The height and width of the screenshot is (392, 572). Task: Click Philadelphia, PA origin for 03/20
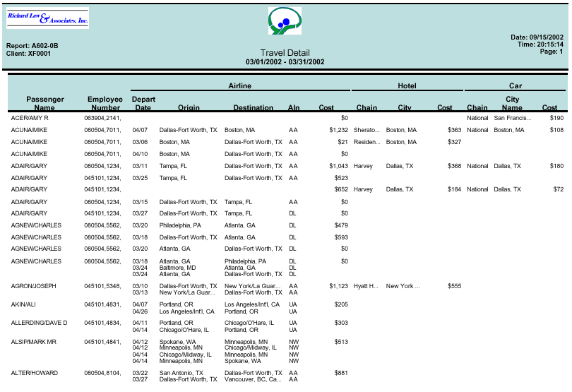(180, 225)
